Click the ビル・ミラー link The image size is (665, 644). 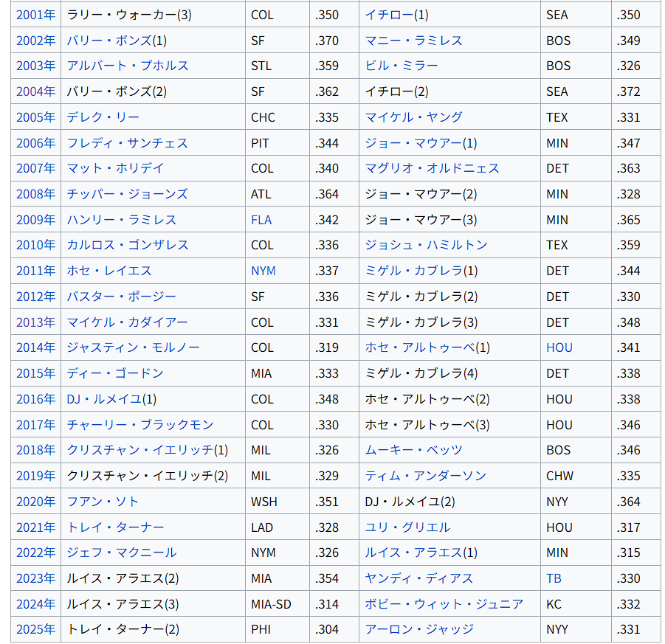click(401, 66)
